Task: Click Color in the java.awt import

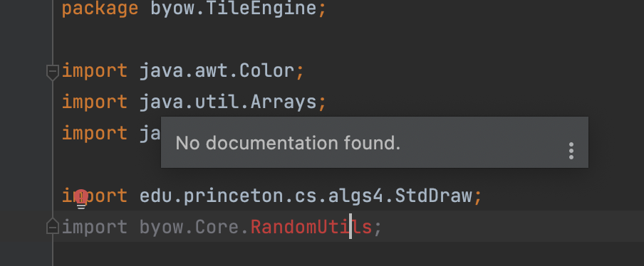Action: click(267, 71)
